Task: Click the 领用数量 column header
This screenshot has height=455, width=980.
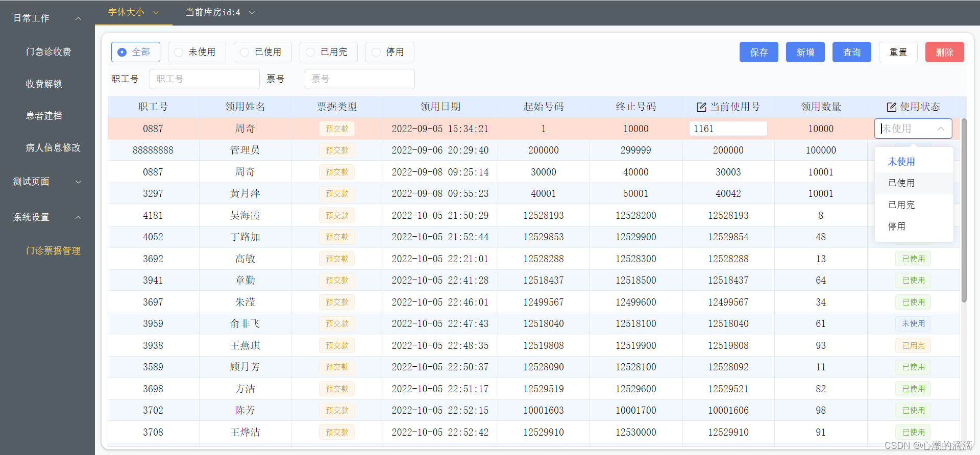Action: (x=821, y=107)
